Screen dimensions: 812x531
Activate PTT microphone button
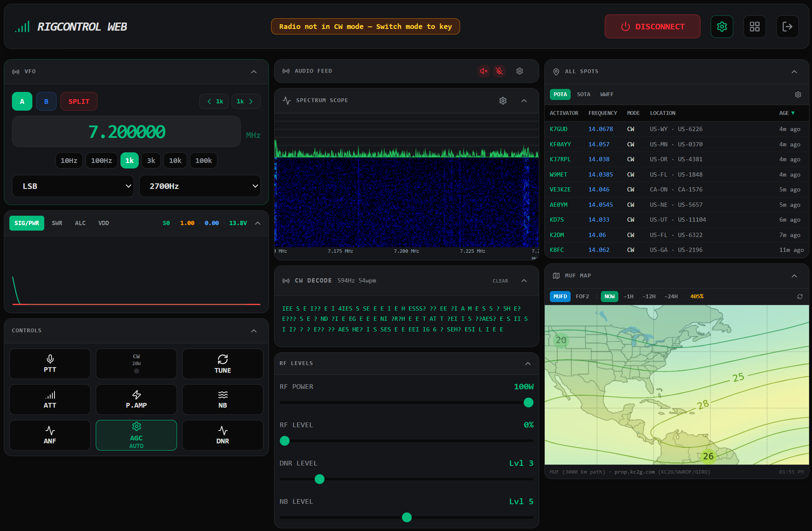pyautogui.click(x=50, y=364)
